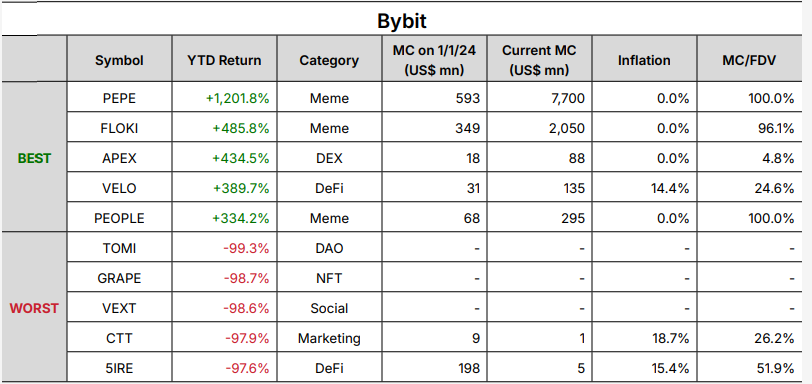Select VELO's 14.4% inflation cell

pyautogui.click(x=644, y=187)
